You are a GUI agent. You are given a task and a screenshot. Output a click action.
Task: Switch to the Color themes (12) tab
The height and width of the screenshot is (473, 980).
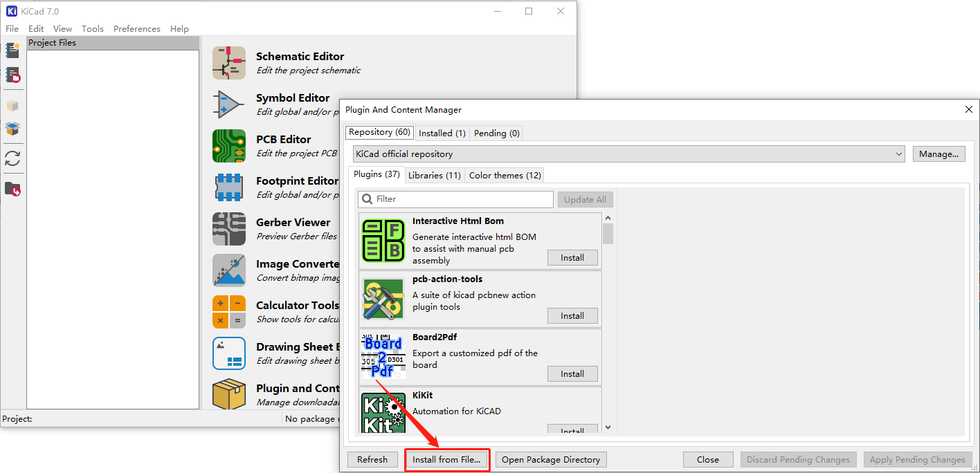[x=505, y=175]
